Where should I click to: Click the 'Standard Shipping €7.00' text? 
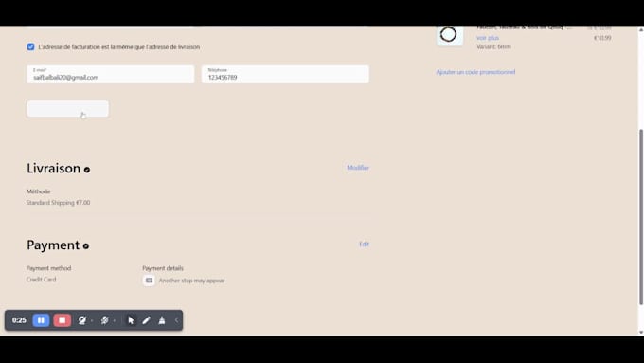point(59,203)
